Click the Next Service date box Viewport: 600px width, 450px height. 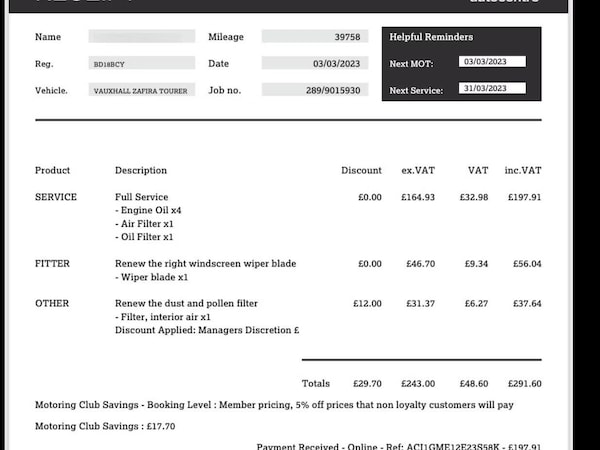pyautogui.click(x=492, y=88)
